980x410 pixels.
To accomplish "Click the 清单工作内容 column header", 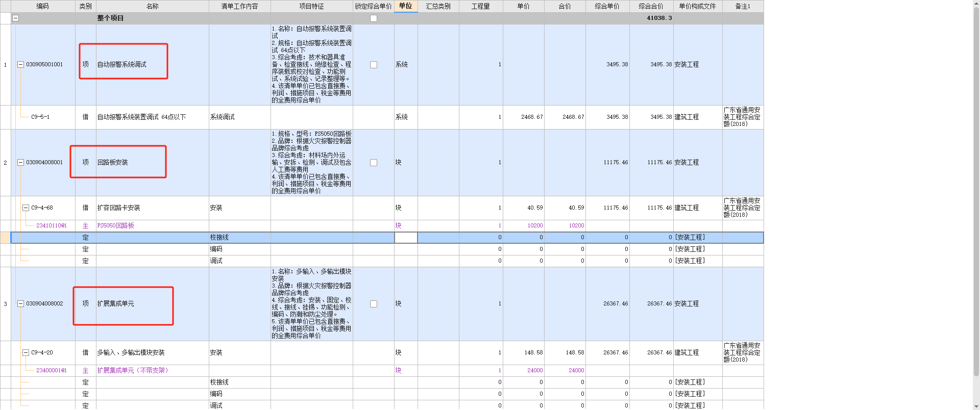I will [x=240, y=6].
